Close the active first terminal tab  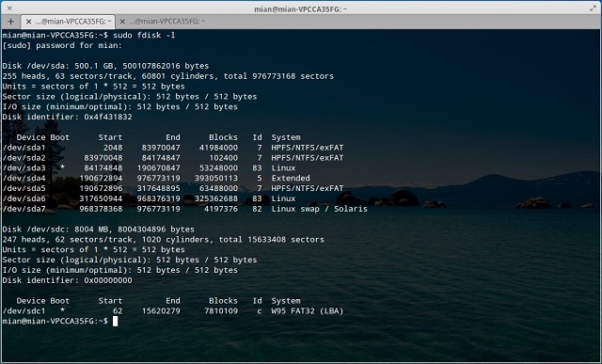click(x=28, y=22)
